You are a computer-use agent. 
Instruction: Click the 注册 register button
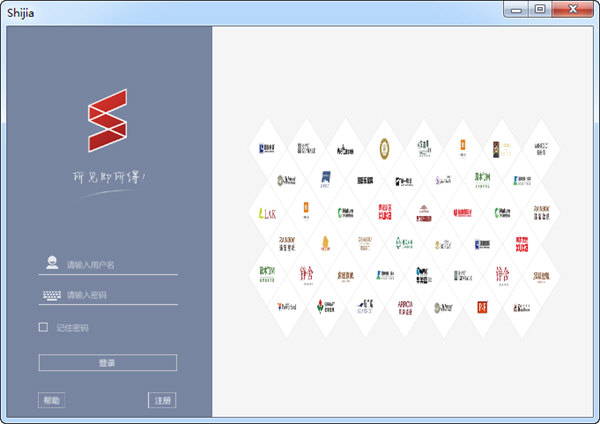point(162,400)
